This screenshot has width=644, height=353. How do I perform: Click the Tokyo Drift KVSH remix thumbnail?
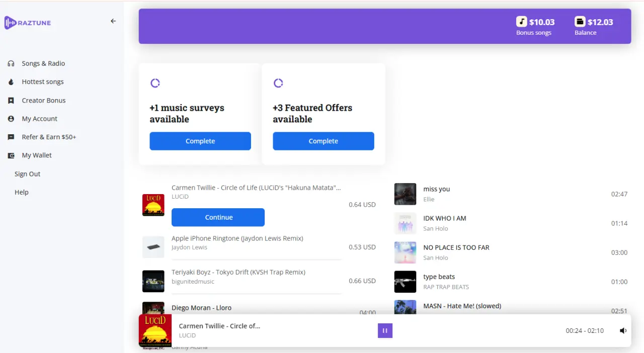(153, 281)
